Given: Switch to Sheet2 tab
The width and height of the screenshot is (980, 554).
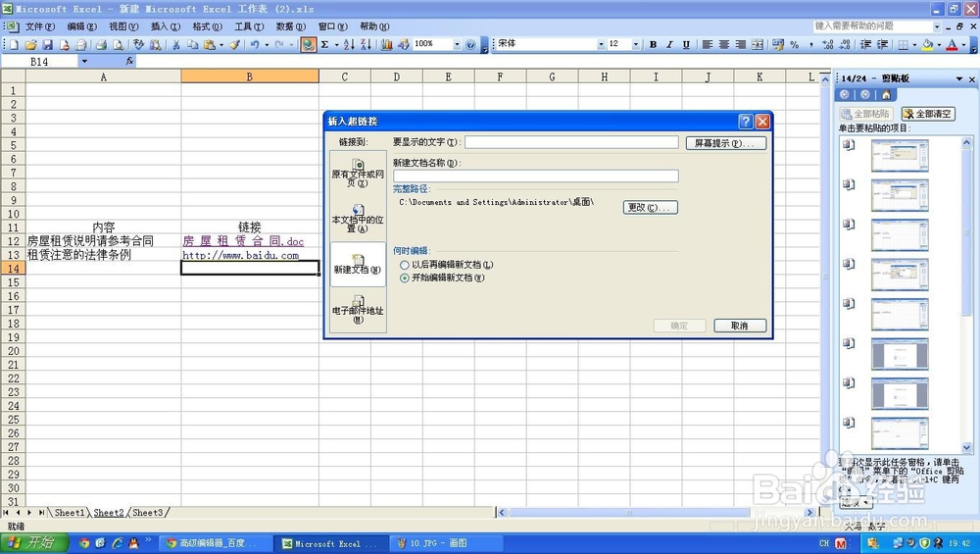Looking at the screenshot, I should click(x=109, y=513).
